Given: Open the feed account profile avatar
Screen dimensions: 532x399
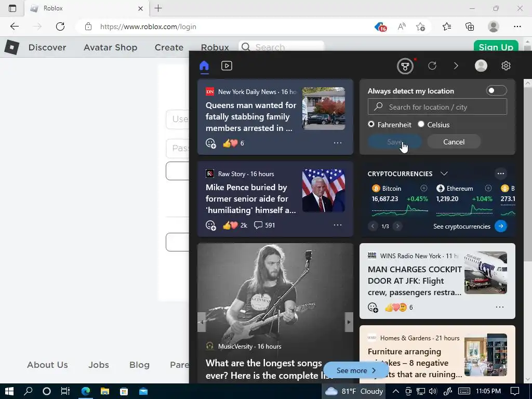Looking at the screenshot, I should coord(481,65).
